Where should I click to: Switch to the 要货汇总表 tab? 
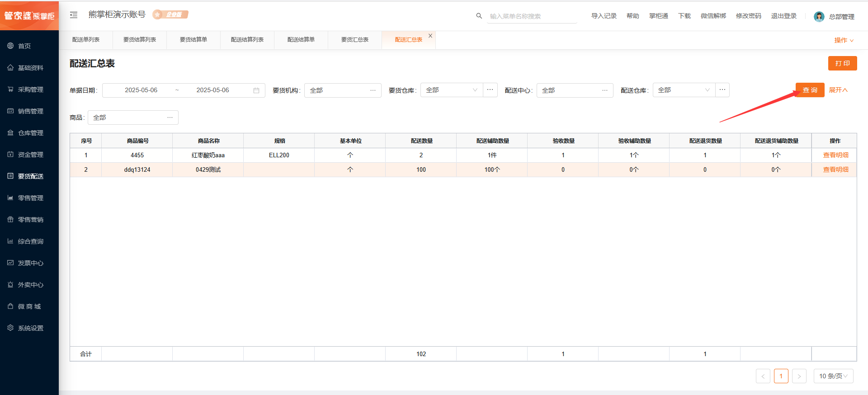coord(355,40)
